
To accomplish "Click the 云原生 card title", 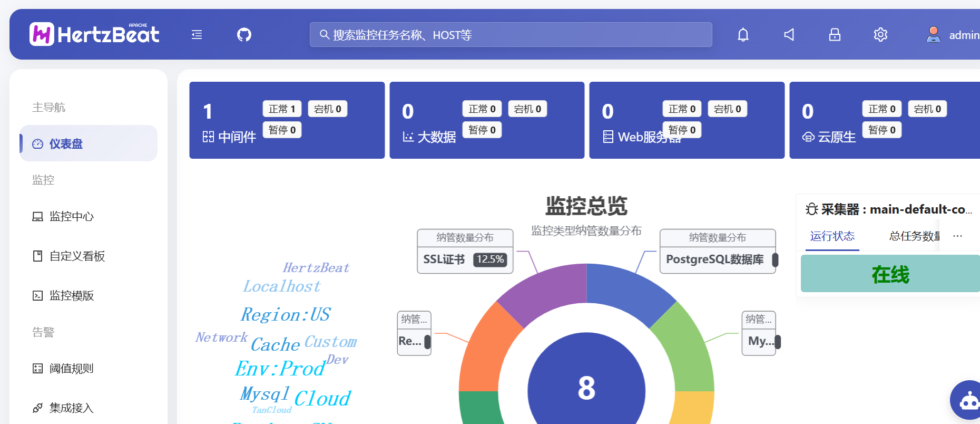I will (x=837, y=137).
